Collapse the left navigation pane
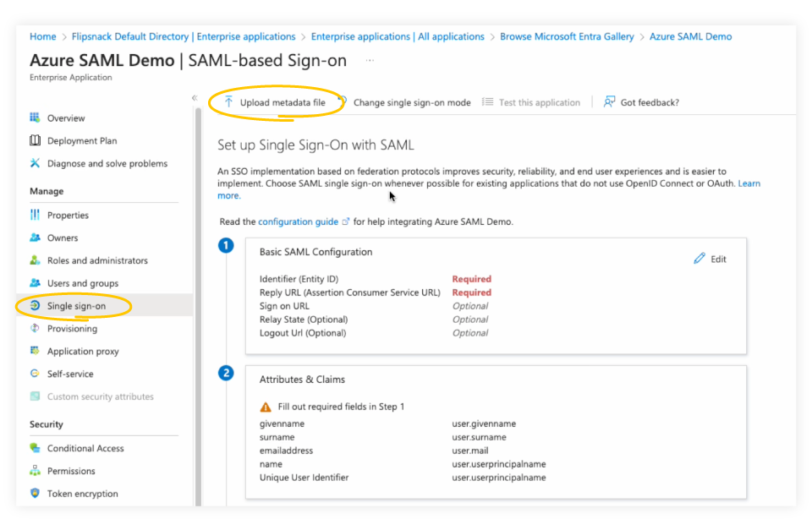 point(194,98)
